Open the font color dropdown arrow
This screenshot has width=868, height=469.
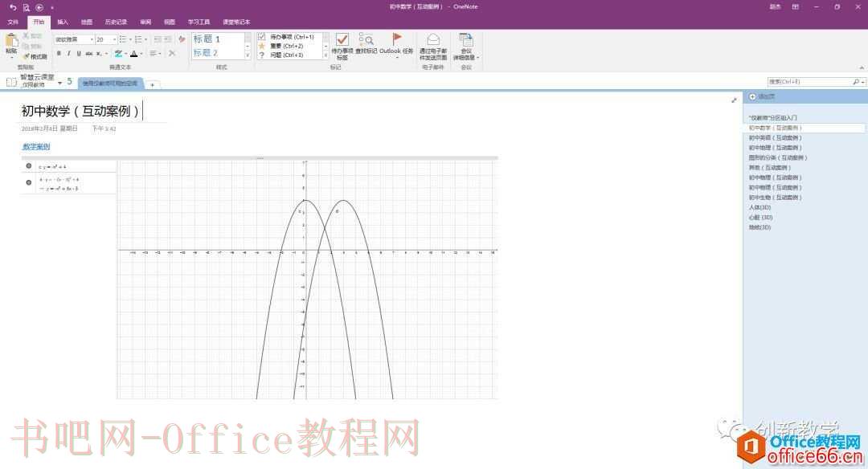point(141,54)
